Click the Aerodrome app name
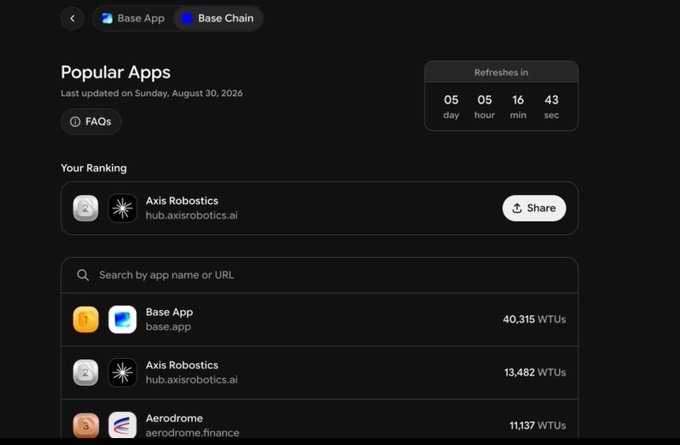This screenshot has height=445, width=680. coord(174,418)
